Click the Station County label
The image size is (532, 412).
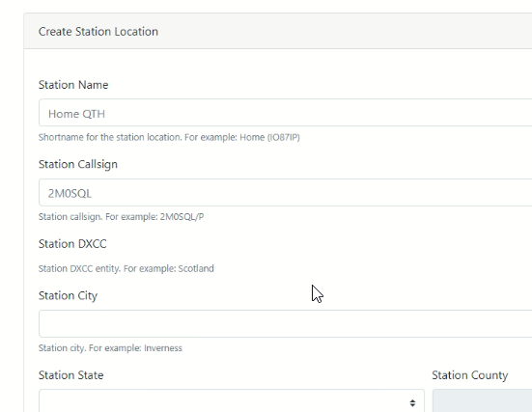click(470, 375)
